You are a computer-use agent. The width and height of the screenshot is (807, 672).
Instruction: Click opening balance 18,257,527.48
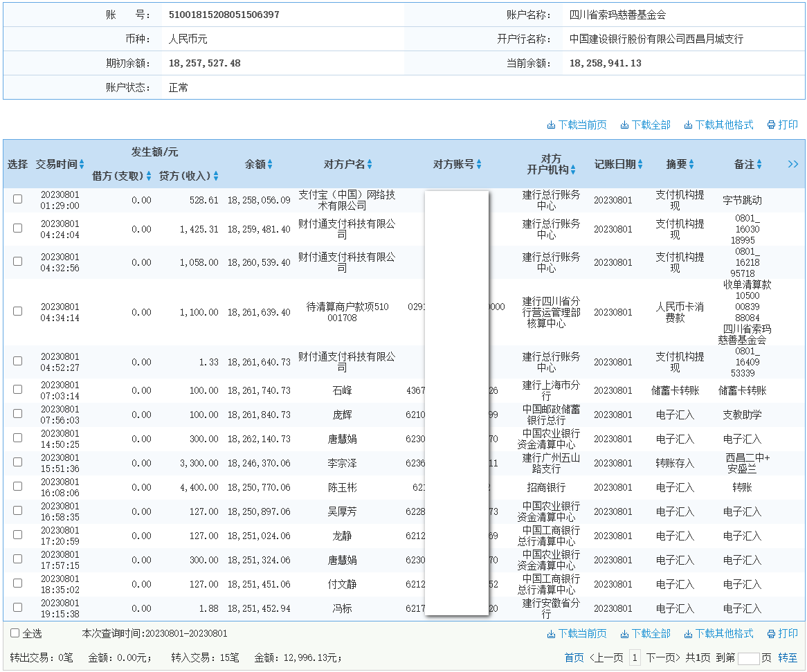tap(204, 63)
